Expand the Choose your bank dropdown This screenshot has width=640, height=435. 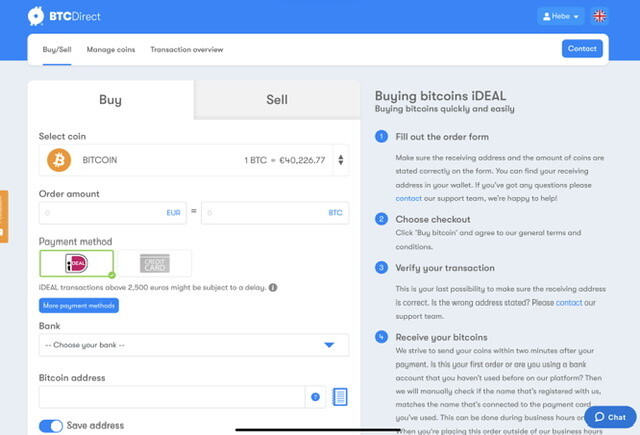tap(194, 345)
